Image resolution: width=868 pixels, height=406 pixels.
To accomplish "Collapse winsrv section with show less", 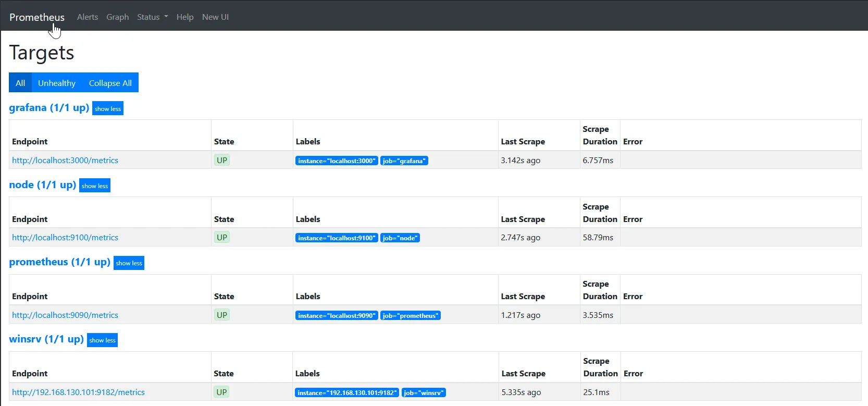I will click(102, 340).
